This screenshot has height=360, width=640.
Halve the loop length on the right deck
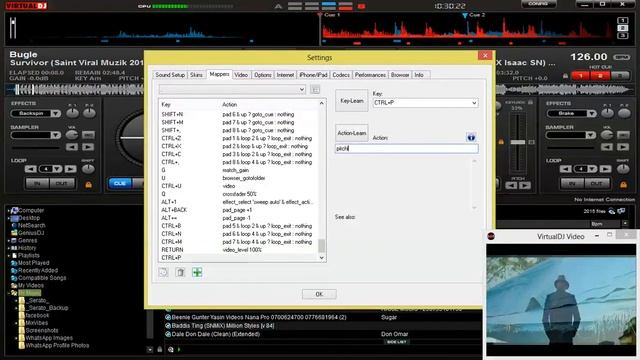566,169
